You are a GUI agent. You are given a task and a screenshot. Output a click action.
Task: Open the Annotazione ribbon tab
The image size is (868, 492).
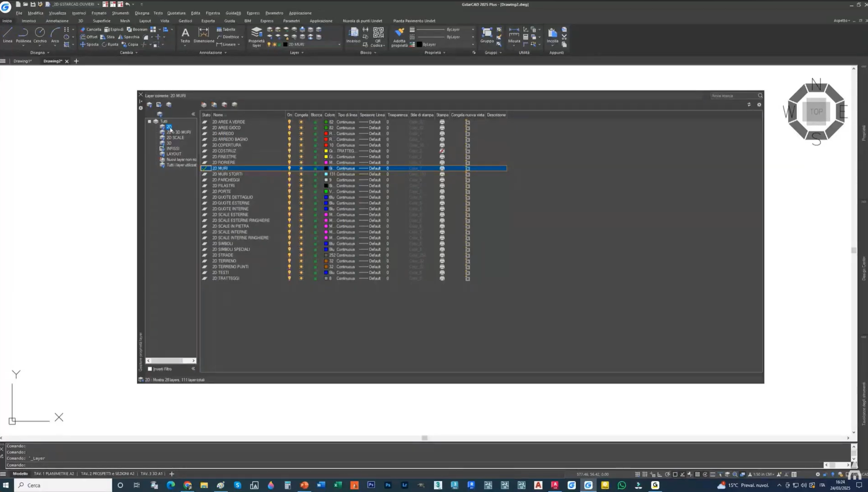pyautogui.click(x=57, y=21)
